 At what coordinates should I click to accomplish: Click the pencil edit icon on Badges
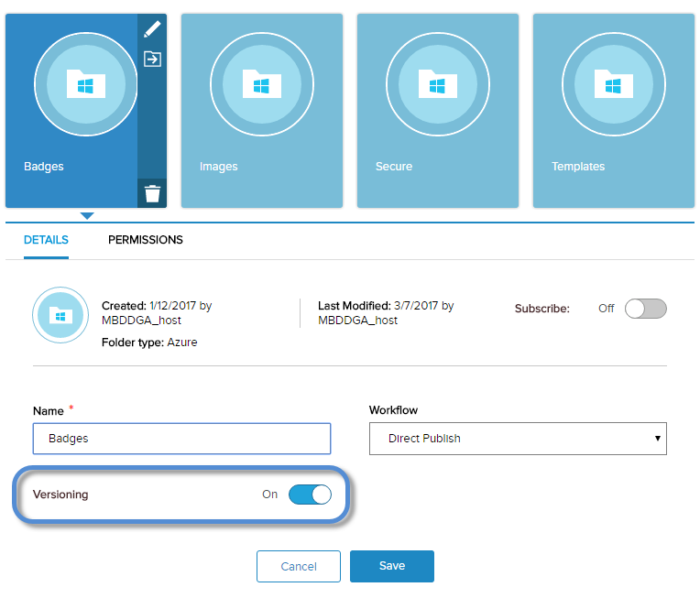tap(152, 29)
